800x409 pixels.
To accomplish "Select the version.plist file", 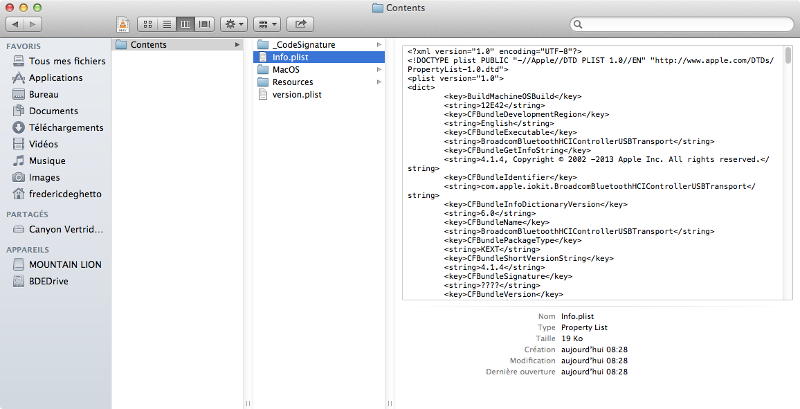I will 319,95.
